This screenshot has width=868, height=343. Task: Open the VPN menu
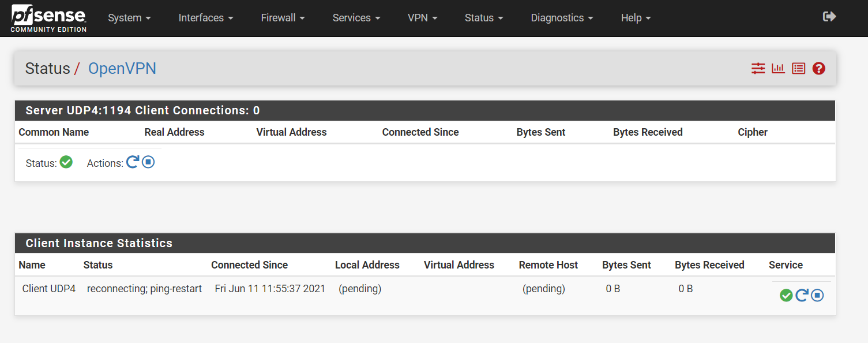pos(423,18)
